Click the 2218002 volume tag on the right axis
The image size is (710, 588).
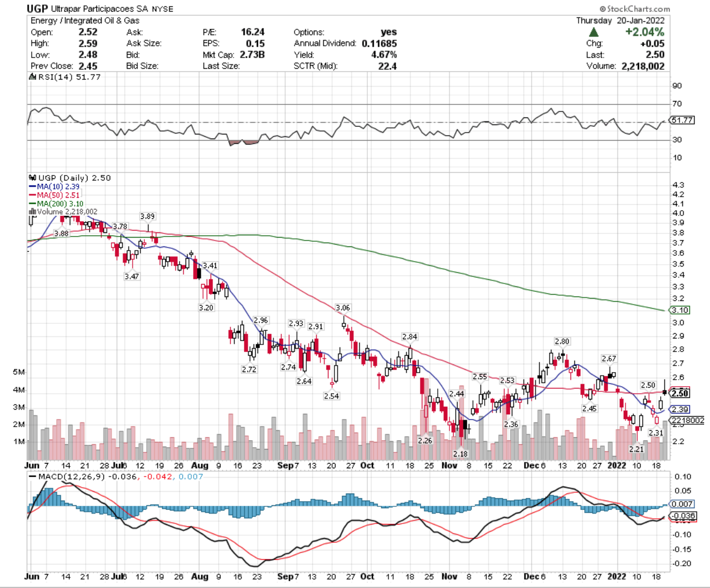(x=687, y=420)
